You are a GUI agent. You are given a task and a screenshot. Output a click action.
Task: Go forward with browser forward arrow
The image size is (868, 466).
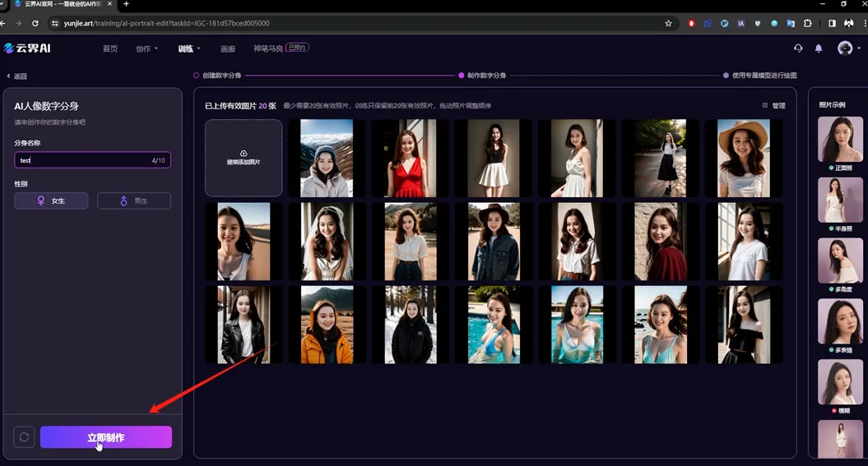click(x=18, y=23)
